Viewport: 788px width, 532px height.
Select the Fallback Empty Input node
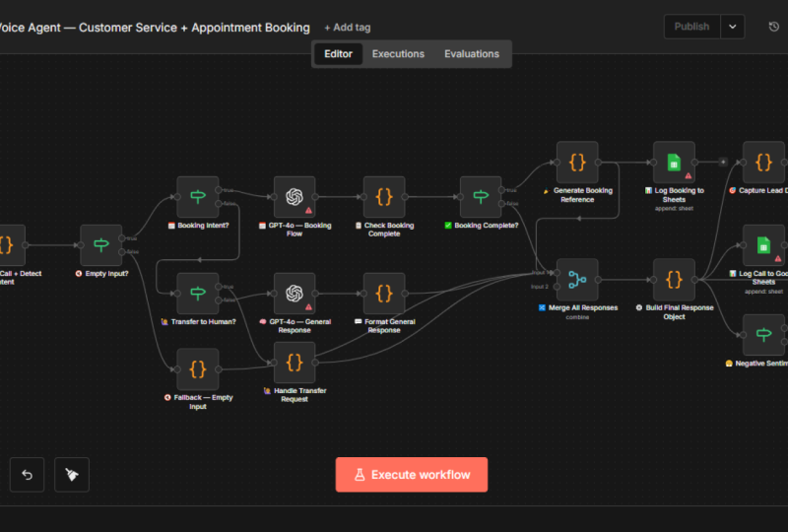click(198, 369)
